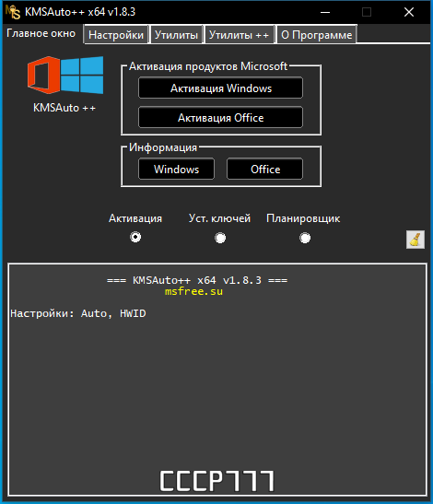The image size is (433, 504).
Task: Click the orange Office logo image
Action: (x=43, y=76)
